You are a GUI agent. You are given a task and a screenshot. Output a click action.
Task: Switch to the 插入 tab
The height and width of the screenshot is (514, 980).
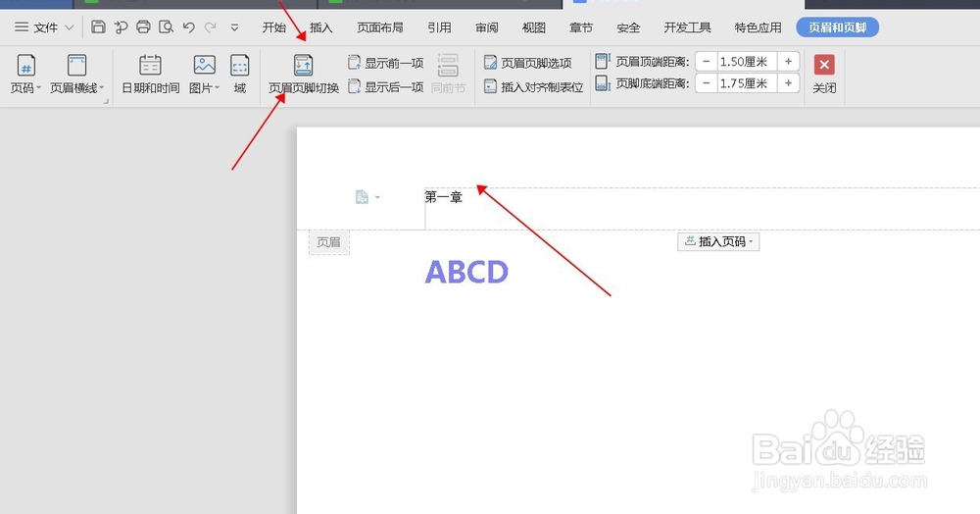click(x=320, y=27)
